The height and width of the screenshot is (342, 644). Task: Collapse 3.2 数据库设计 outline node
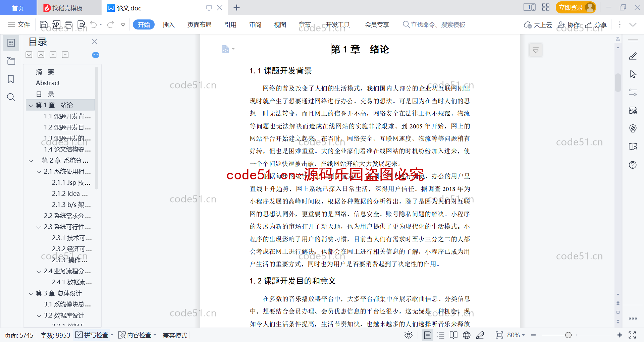point(39,316)
